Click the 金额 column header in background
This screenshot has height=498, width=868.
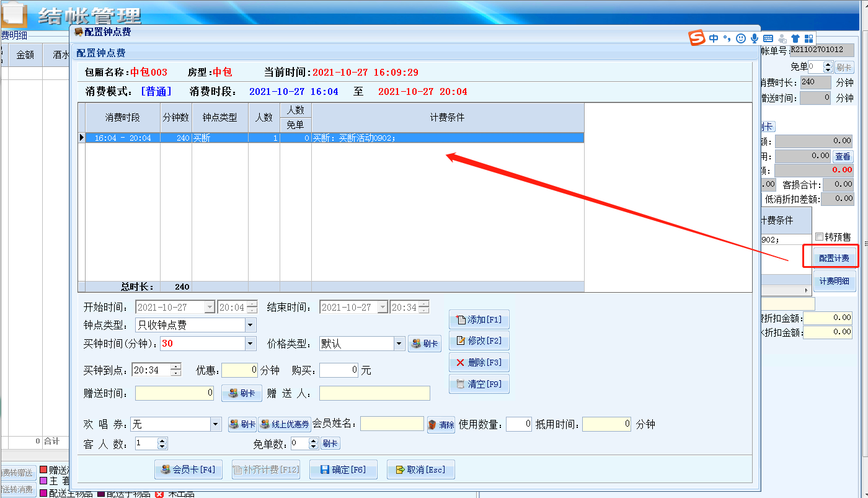tap(25, 55)
